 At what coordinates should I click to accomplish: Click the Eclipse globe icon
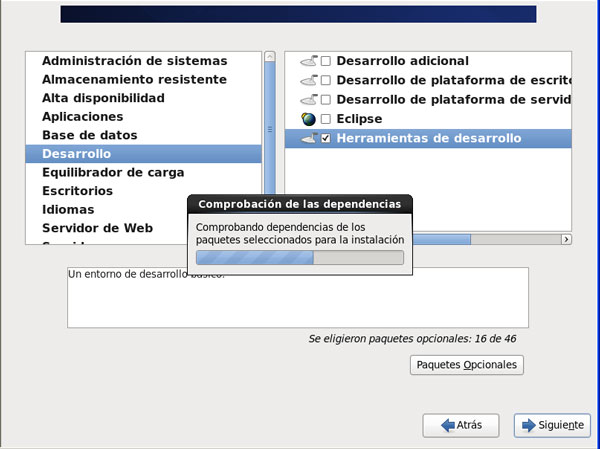tap(308, 119)
